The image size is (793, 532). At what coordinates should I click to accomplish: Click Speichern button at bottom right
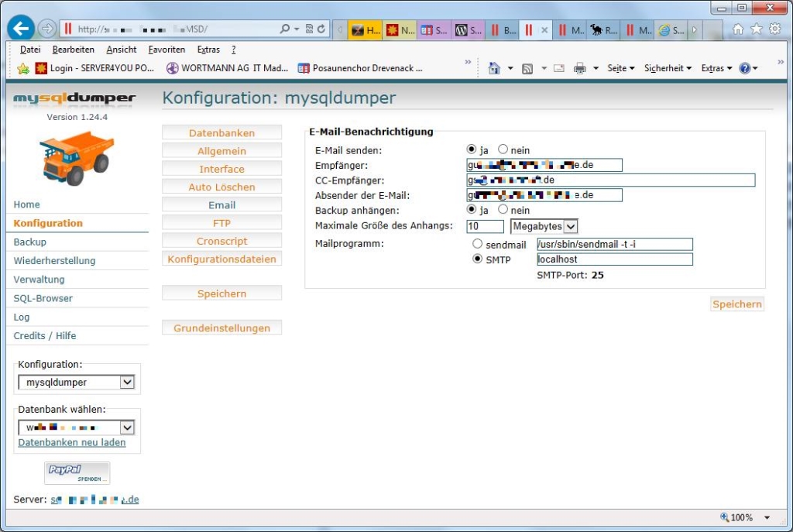[736, 304]
